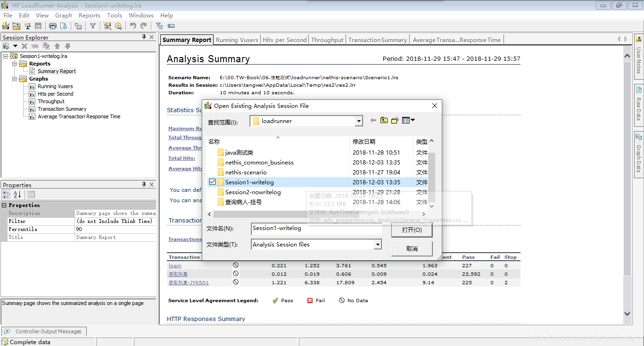The width and height of the screenshot is (644, 346).
Task: Pin the Session Explorer panel
Action: 144,37
